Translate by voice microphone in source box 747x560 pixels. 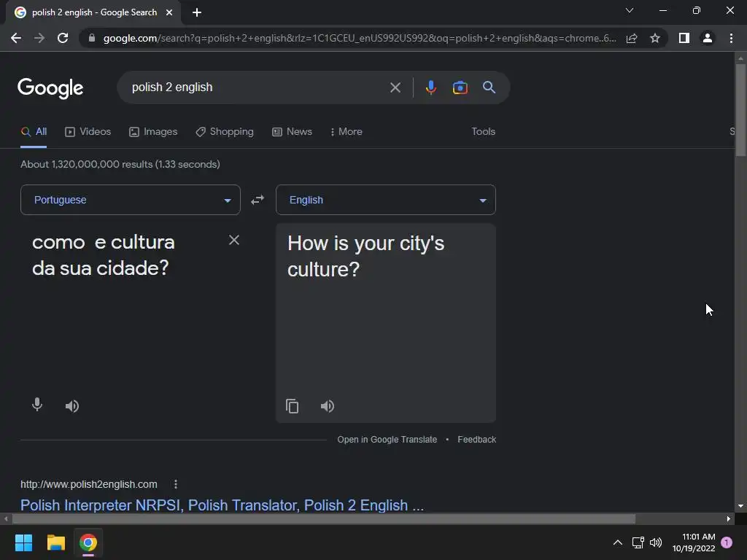pos(37,405)
